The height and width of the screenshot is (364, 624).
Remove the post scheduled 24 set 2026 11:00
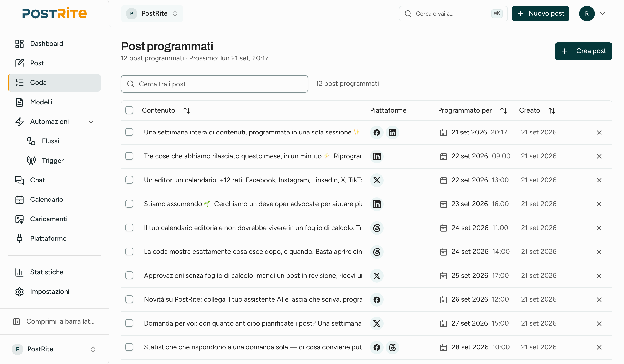(599, 228)
